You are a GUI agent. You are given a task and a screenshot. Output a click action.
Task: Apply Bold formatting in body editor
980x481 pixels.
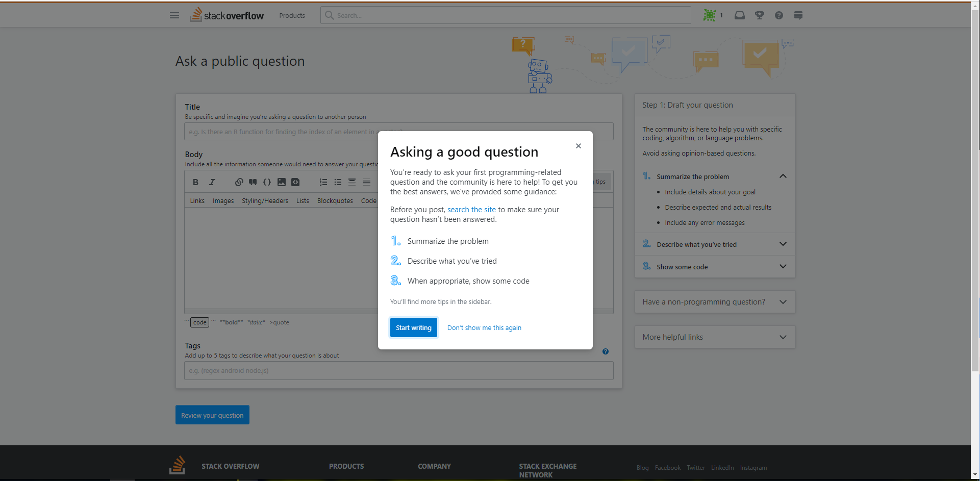coord(195,182)
